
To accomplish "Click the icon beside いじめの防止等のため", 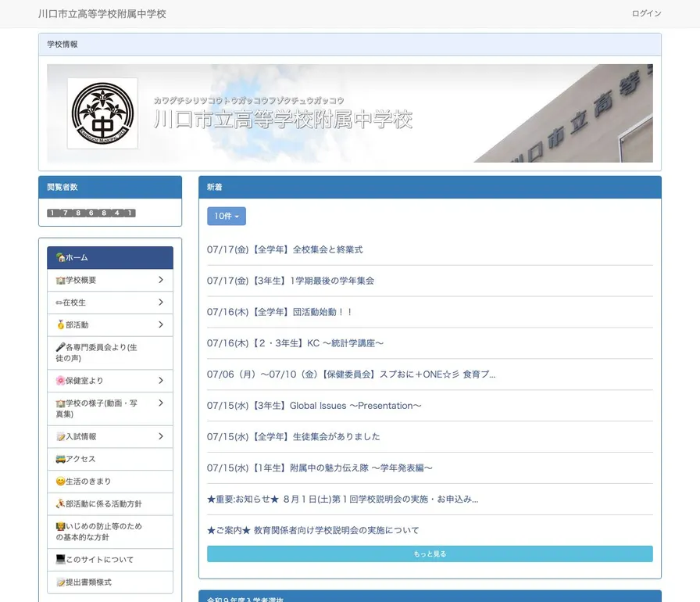I will [61, 526].
